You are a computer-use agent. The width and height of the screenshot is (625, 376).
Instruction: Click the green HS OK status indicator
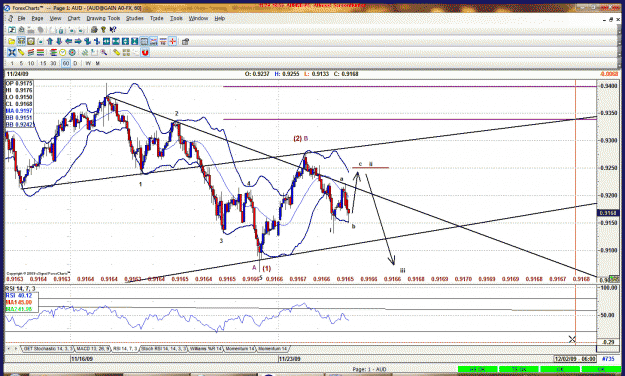point(478,370)
